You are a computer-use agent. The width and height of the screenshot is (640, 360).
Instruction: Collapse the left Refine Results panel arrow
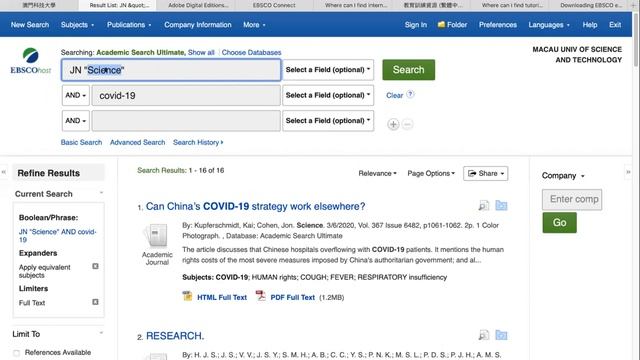pyautogui.click(x=4, y=172)
